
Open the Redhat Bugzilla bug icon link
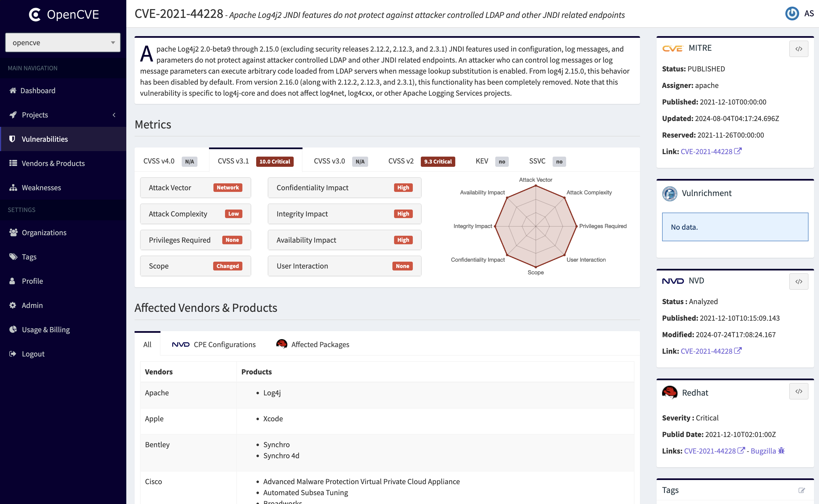coord(781,451)
